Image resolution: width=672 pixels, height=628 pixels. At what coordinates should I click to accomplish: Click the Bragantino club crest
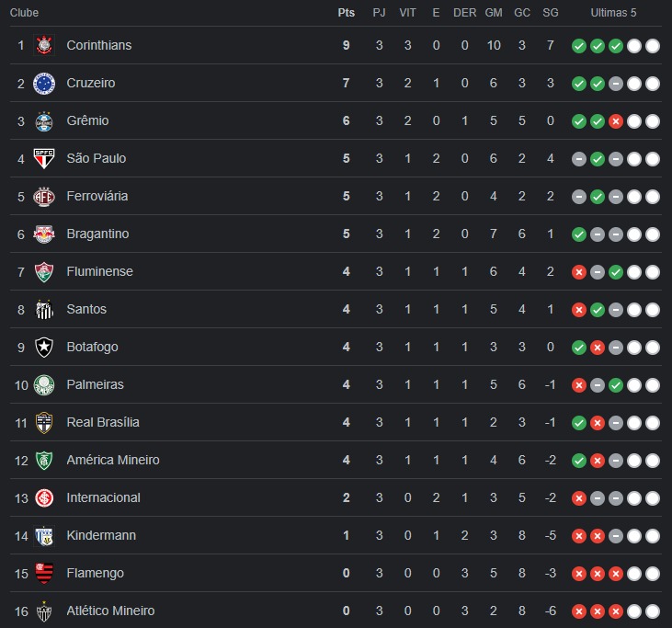pyautogui.click(x=44, y=234)
